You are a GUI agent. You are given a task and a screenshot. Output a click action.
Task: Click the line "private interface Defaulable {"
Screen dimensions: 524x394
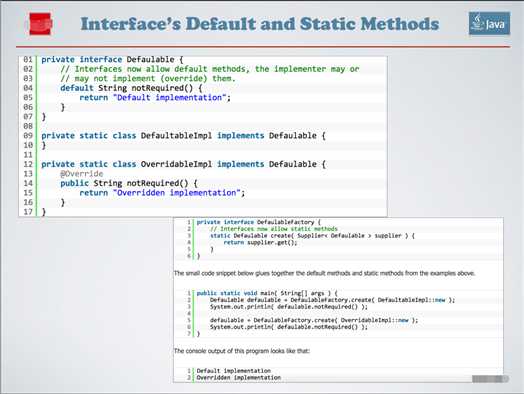point(112,59)
